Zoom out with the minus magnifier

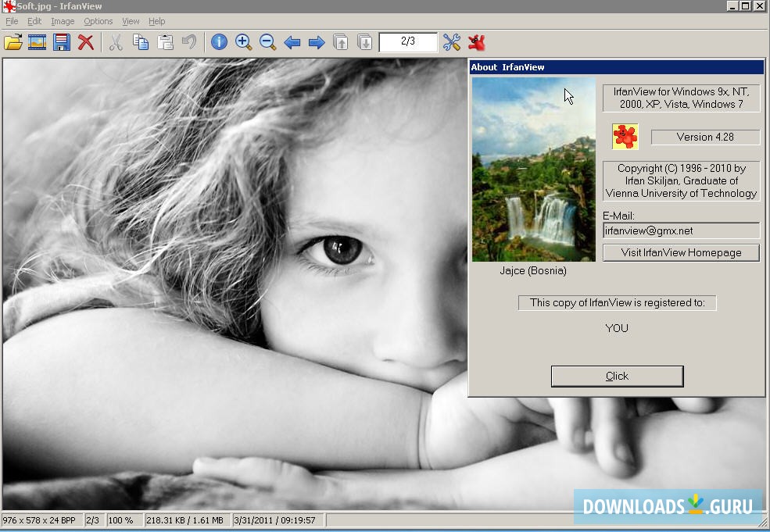point(267,42)
